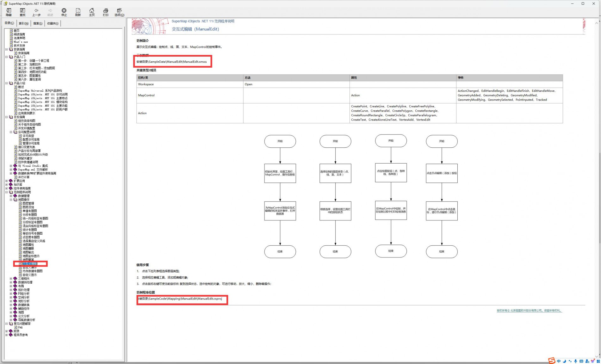Click the 刷新 (Refresh) toolbar icon
601x364 pixels.
click(x=78, y=12)
